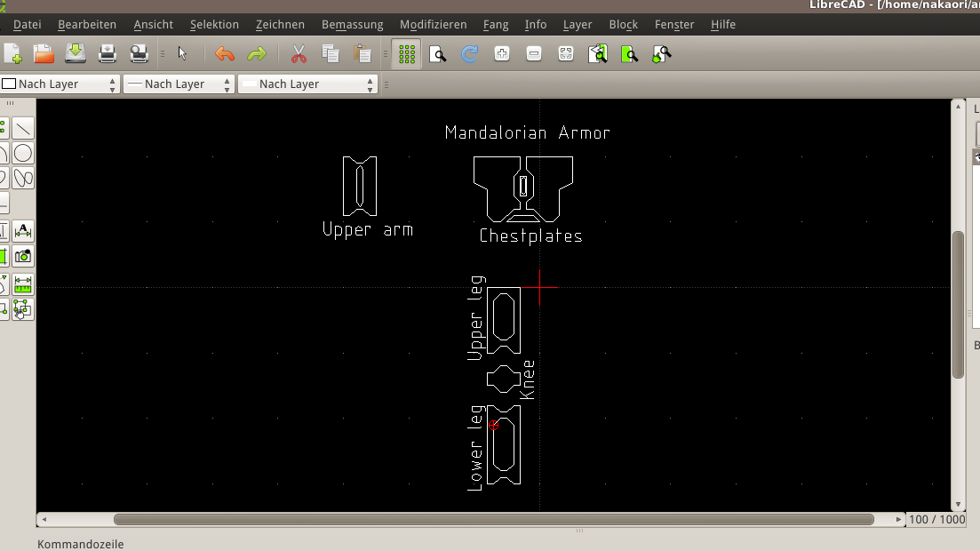980x551 pixels.
Task: Copy selection using the Copy icon
Action: tap(330, 54)
